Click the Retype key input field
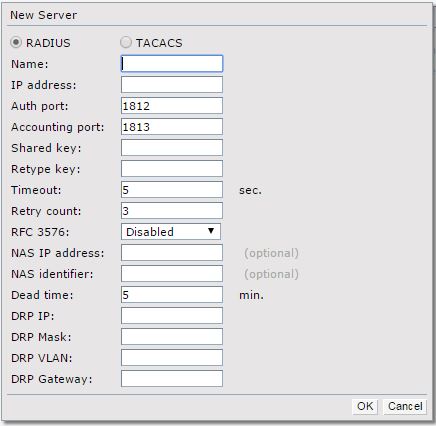This screenshot has height=426, width=436. (172, 169)
